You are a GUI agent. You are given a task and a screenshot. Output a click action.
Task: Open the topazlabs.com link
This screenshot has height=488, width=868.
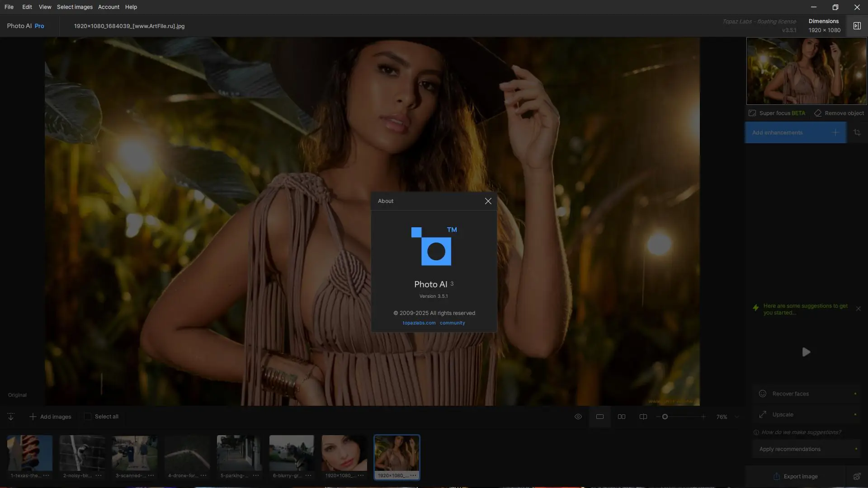point(419,323)
